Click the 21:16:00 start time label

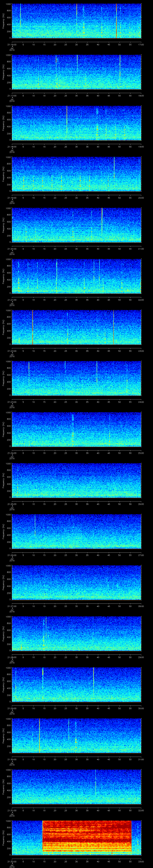point(12,44)
